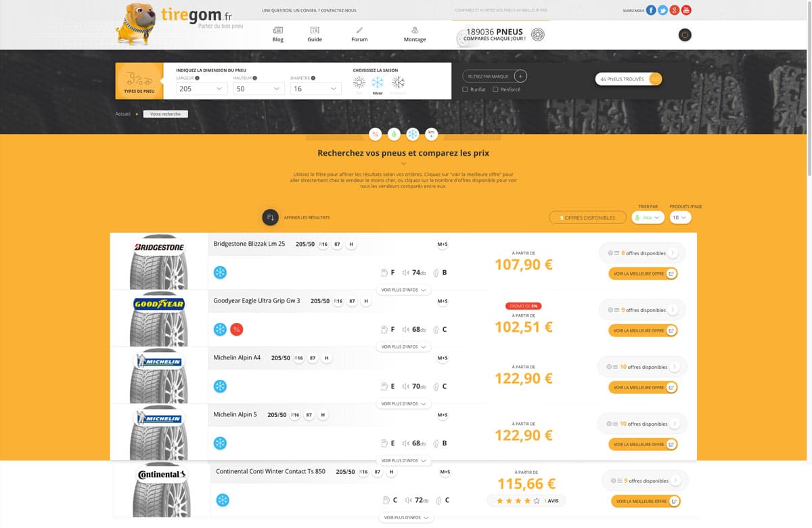Expand Voir plus d'infos under Bridgestone Blizzak
Screen dimensions: 812x528
click(403, 290)
